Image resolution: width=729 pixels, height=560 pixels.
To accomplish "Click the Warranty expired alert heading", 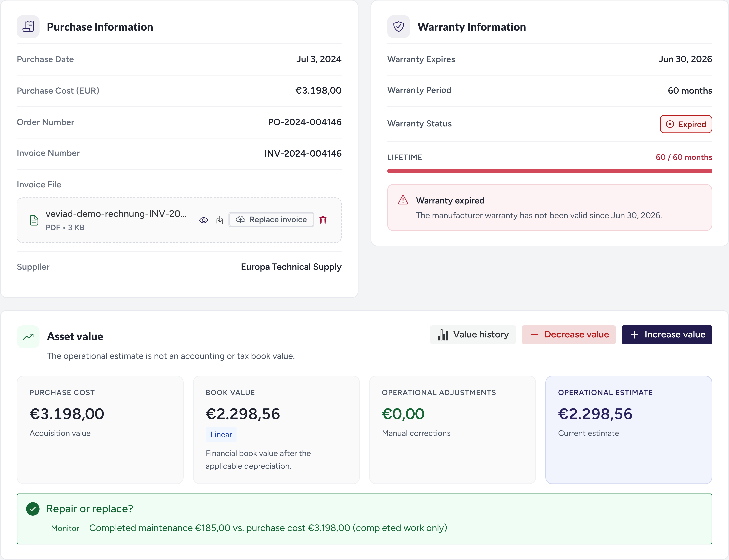I will tap(450, 201).
